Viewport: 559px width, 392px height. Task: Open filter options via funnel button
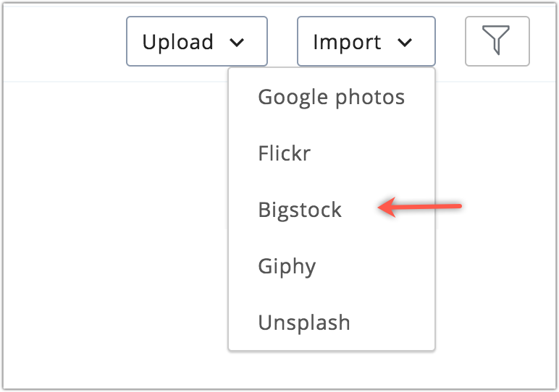pos(497,41)
